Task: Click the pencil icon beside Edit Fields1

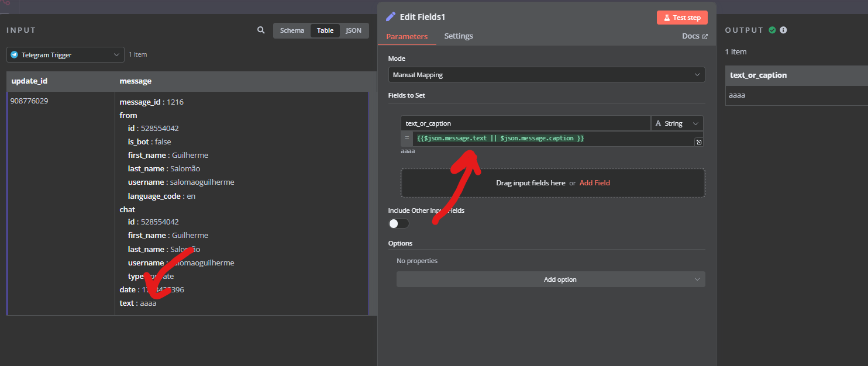Action: [391, 17]
